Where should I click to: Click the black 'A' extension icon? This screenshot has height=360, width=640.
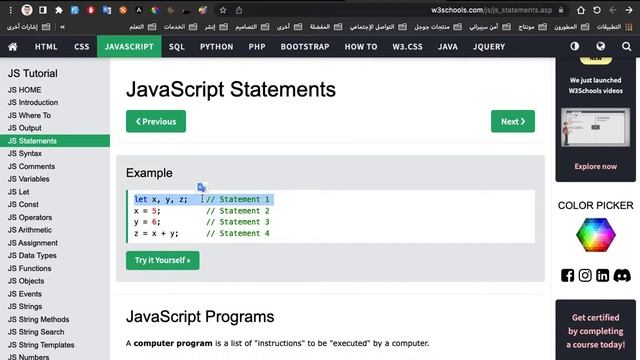pos(139,10)
